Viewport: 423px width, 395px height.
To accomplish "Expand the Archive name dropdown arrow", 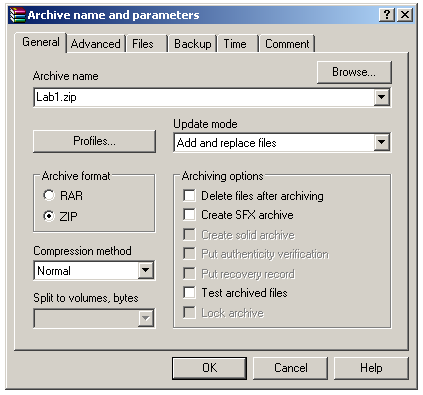I will [381, 97].
